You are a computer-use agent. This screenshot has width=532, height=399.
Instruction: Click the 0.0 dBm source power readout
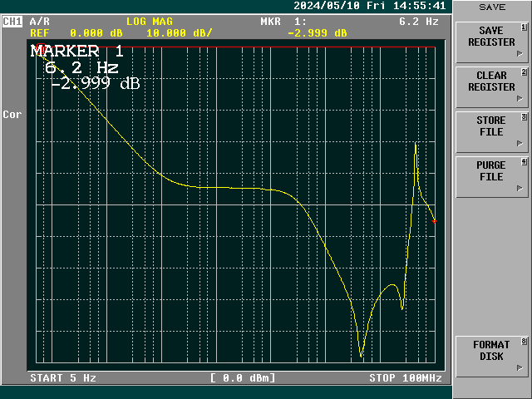tap(243, 378)
